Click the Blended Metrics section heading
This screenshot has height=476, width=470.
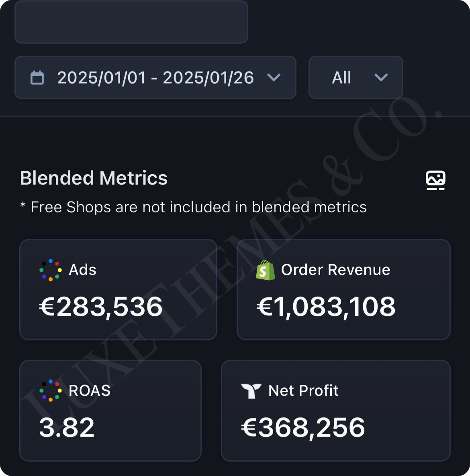pos(94,178)
